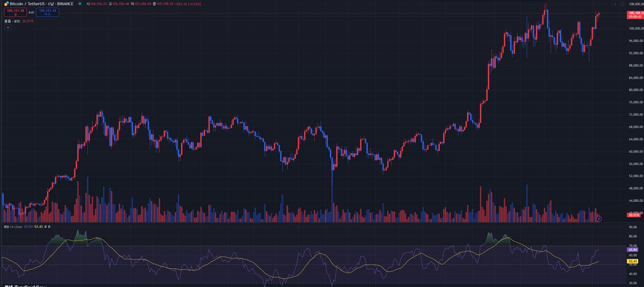Click the move pane down arrow icon
644x287 pixels.
pyautogui.click(x=615, y=4)
